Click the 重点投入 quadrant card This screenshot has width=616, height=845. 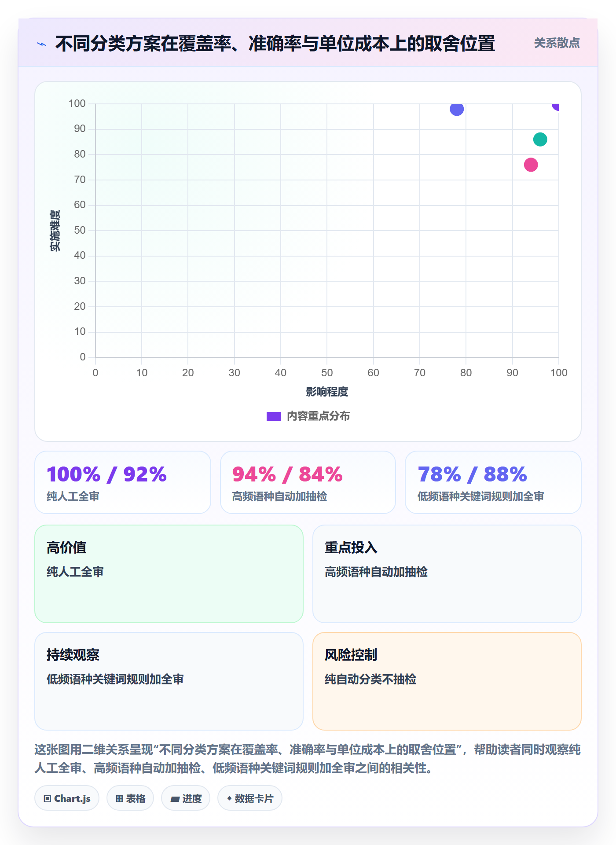pyautogui.click(x=447, y=574)
